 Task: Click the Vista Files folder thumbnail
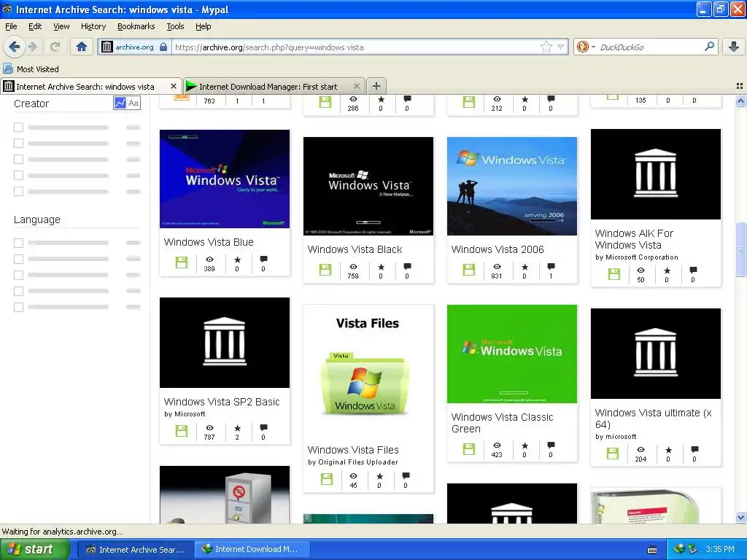368,371
